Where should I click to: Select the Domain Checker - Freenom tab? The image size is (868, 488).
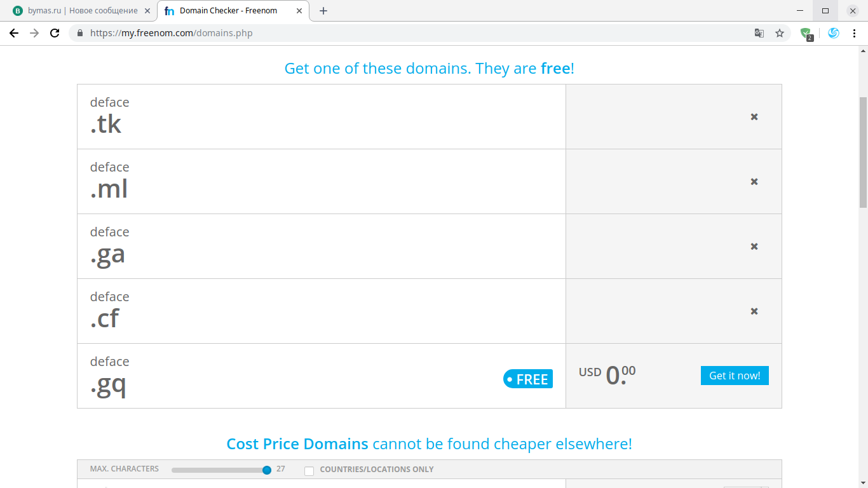(228, 11)
